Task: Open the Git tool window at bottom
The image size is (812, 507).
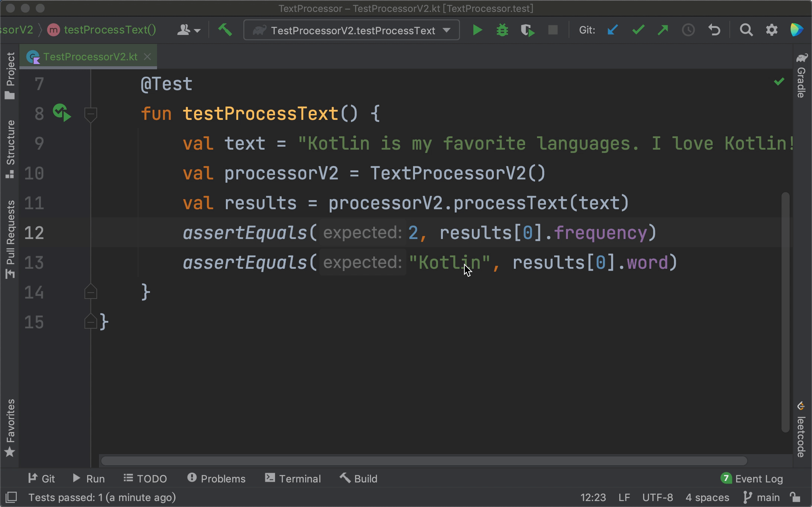Action: 41,478
